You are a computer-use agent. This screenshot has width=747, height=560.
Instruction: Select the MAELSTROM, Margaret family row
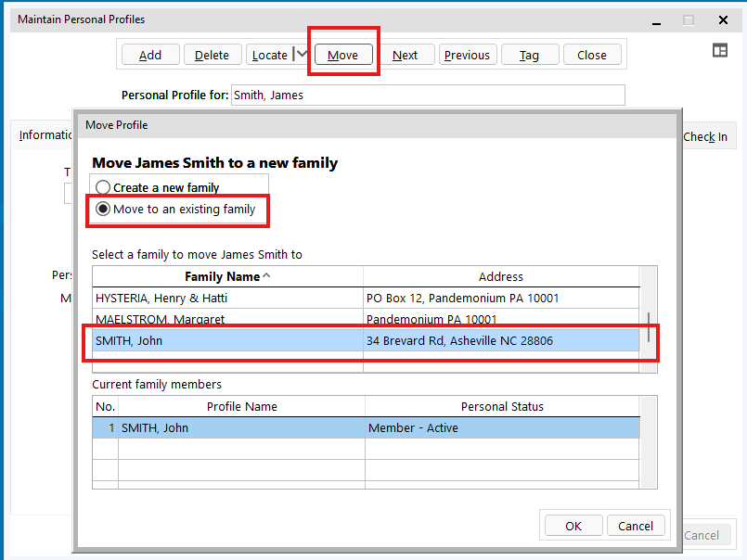point(227,319)
